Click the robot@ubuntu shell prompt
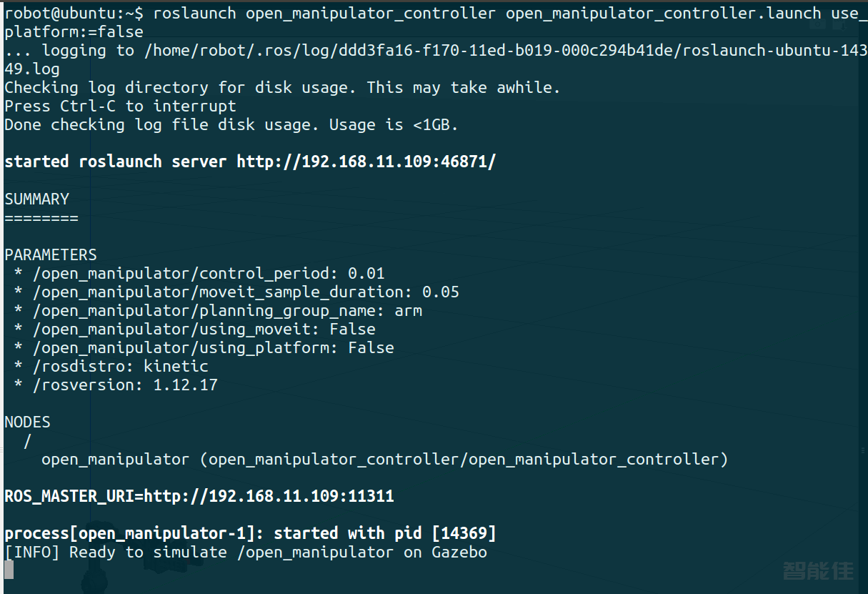The image size is (868, 594). (x=74, y=14)
